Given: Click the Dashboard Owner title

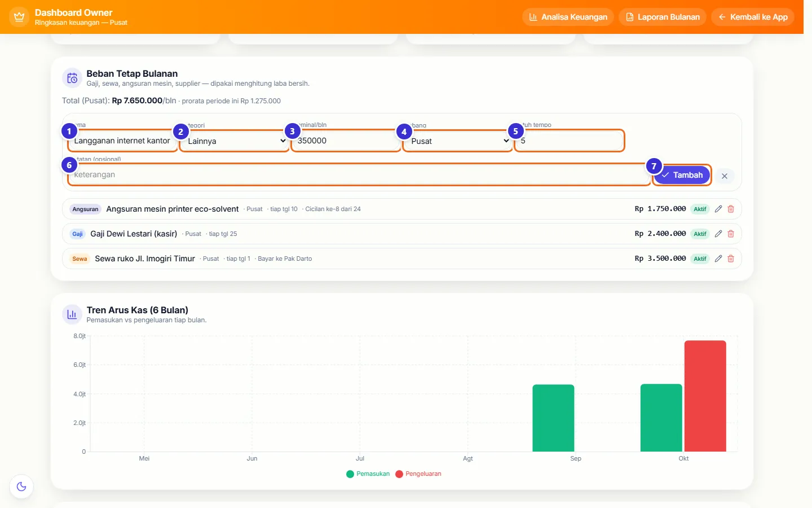Looking at the screenshot, I should click(x=73, y=12).
